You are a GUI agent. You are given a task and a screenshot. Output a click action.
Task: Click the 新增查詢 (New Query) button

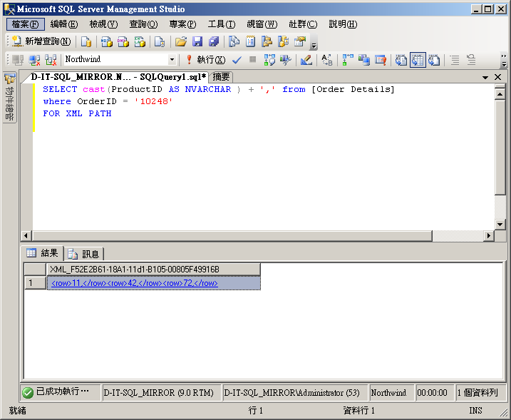coord(41,41)
